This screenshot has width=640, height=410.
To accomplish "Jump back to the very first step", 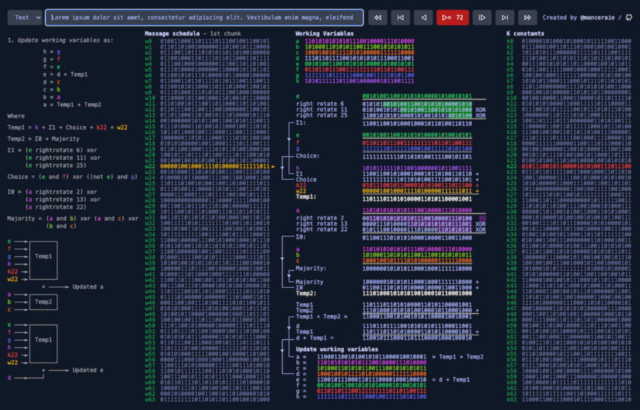I will click(x=378, y=18).
